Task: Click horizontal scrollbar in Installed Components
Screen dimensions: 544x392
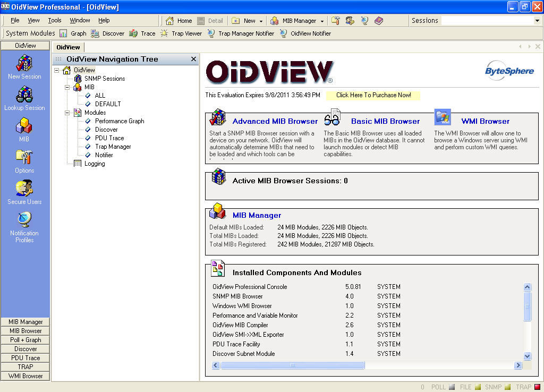Action: click(x=293, y=365)
